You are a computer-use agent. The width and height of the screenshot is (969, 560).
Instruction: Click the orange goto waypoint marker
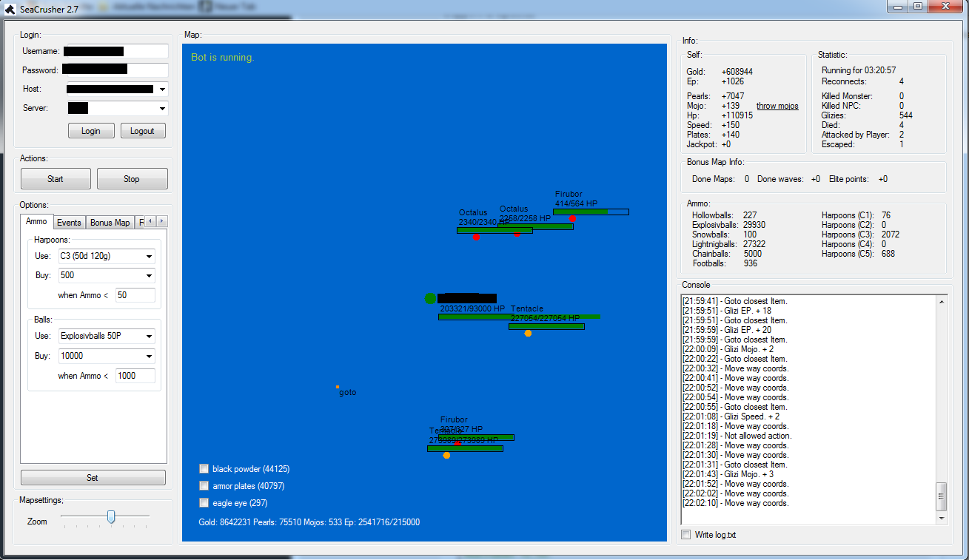coord(338,387)
